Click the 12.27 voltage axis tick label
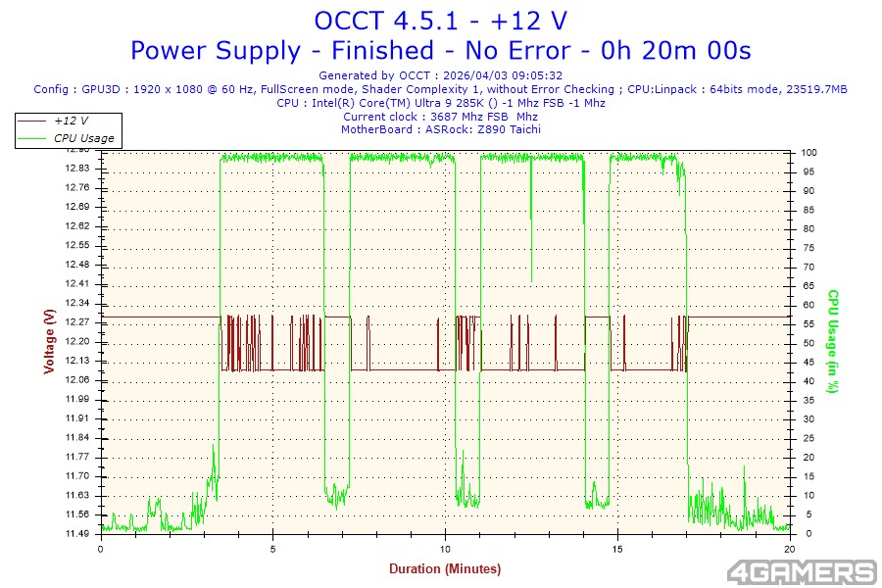Image resolution: width=882 pixels, height=588 pixels. 76,322
